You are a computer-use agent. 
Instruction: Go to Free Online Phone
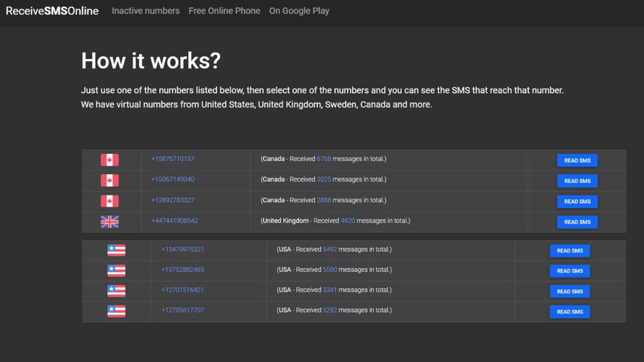[x=224, y=11]
